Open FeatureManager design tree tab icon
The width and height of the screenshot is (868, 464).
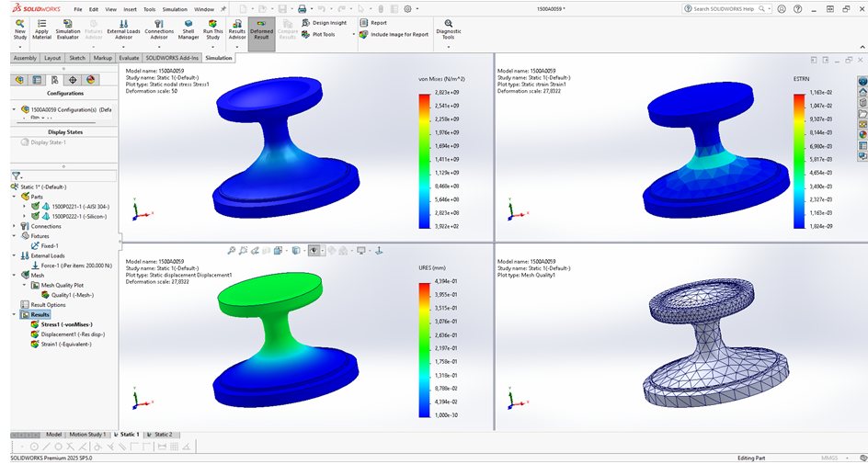coord(19,80)
